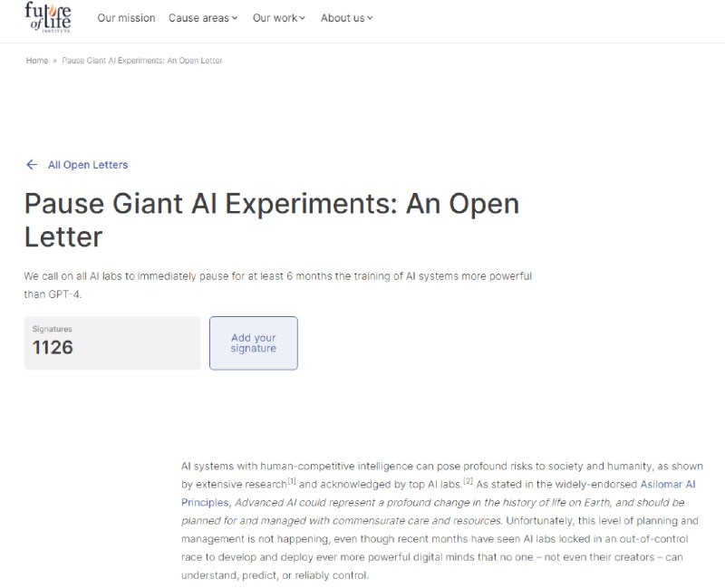Click the back arrow beside All Open Letters
Screen dimensions: 725x588
[x=32, y=165]
